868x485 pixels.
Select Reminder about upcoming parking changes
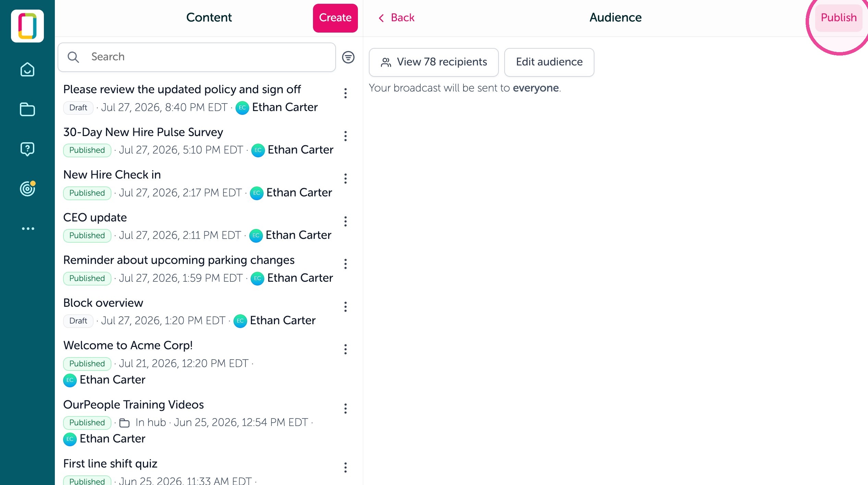pyautogui.click(x=199, y=269)
